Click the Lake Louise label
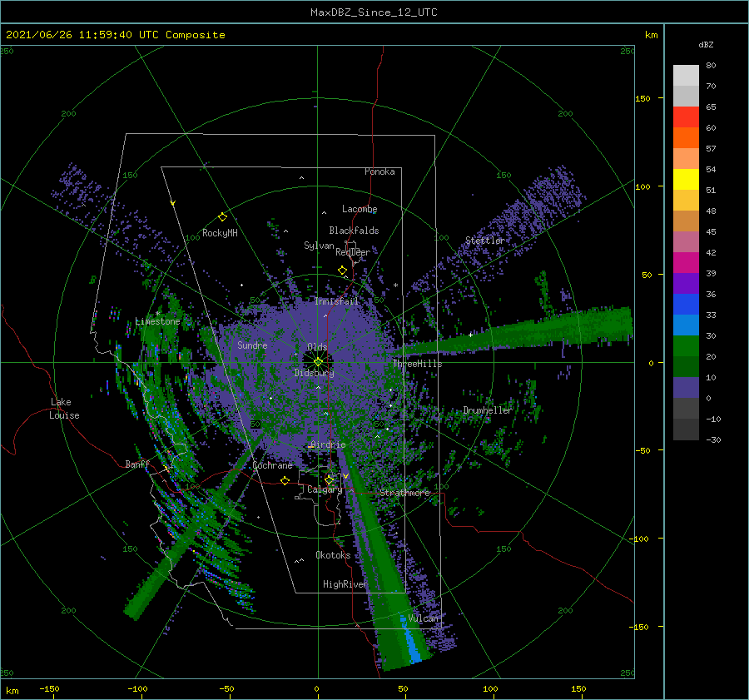This screenshot has height=700, width=749. (x=64, y=409)
